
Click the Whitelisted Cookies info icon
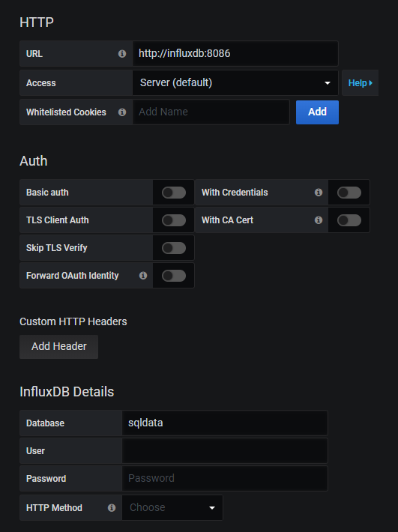click(x=122, y=112)
